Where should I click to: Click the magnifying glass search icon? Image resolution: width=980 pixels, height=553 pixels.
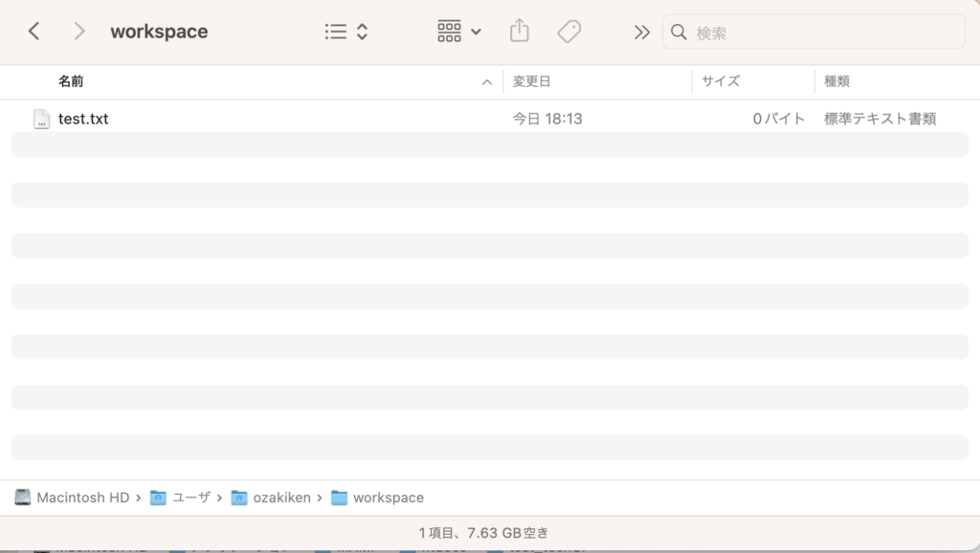pyautogui.click(x=679, y=33)
